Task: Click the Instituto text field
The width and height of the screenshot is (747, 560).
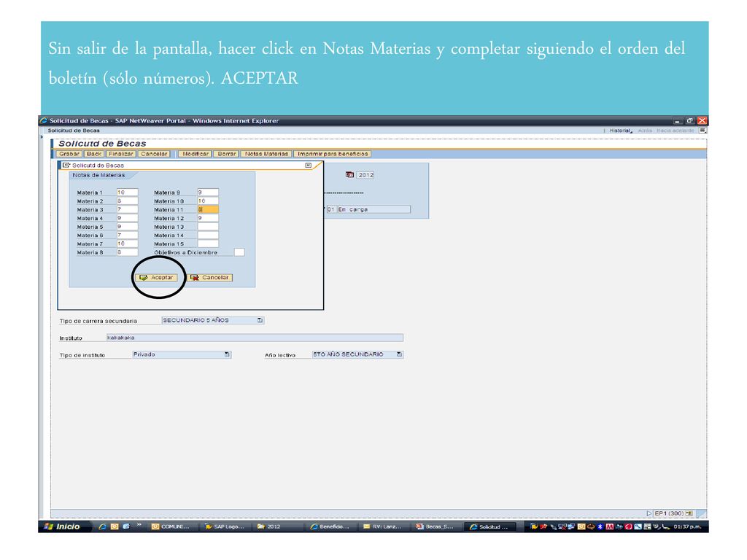Action: click(255, 338)
